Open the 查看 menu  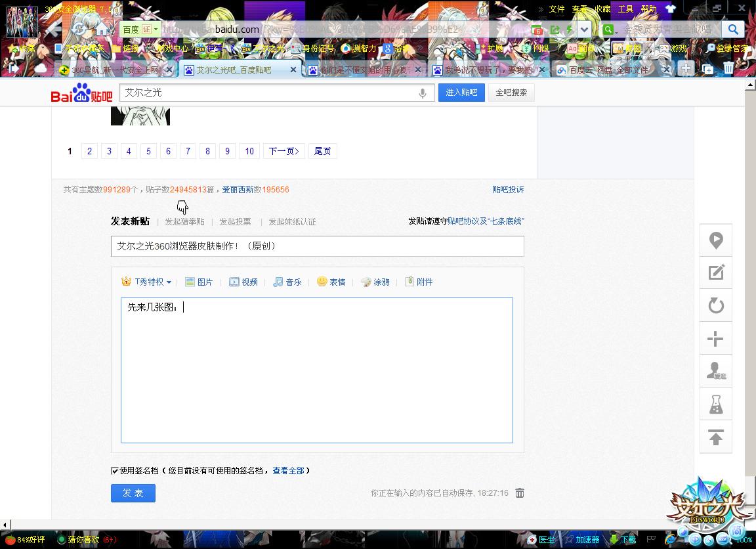[x=579, y=9]
